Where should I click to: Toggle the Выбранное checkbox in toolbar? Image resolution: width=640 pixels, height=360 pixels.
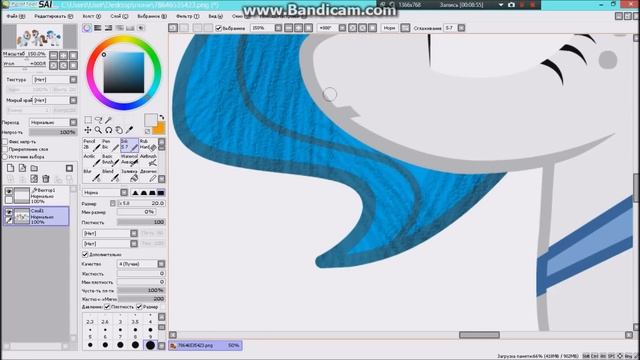point(218,28)
